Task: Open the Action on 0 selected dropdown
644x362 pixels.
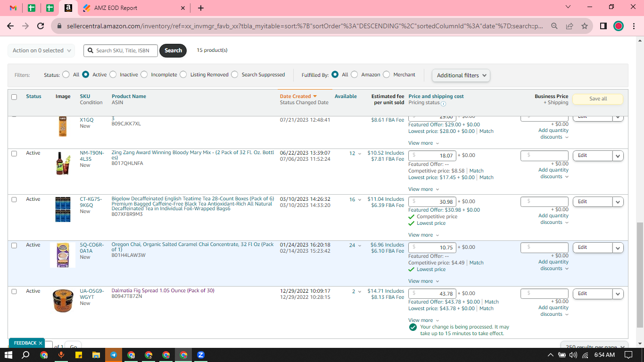Action: pos(41,50)
